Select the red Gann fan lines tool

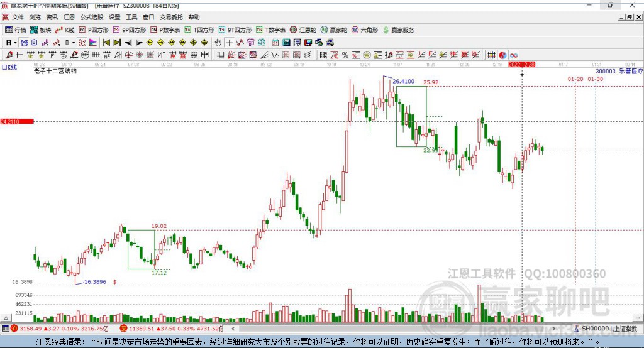click(231, 55)
